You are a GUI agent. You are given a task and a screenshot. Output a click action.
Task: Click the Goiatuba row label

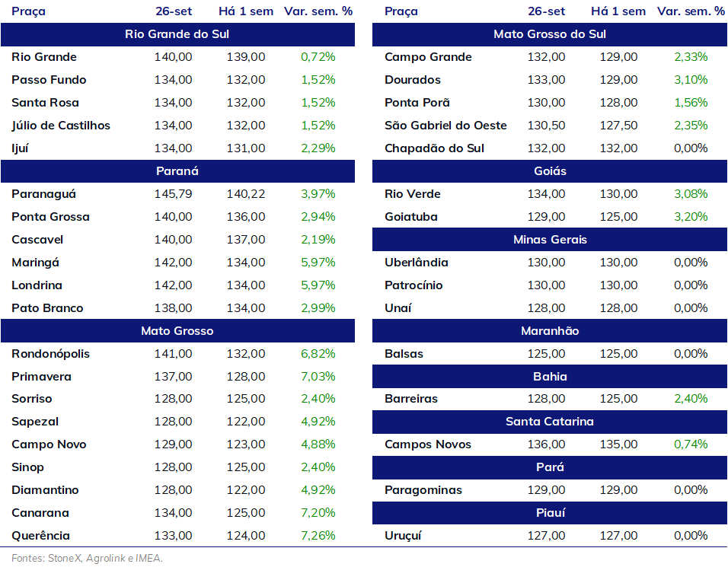[x=411, y=217]
